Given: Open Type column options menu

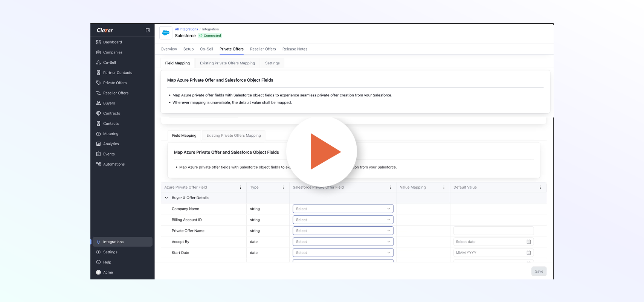Looking at the screenshot, I should (283, 187).
